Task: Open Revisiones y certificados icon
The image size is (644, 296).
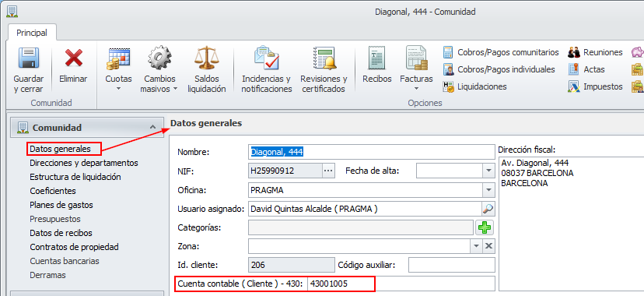Action: (x=324, y=58)
